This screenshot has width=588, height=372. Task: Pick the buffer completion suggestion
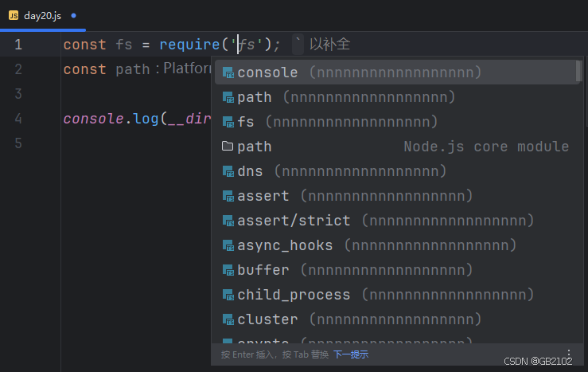(395, 270)
